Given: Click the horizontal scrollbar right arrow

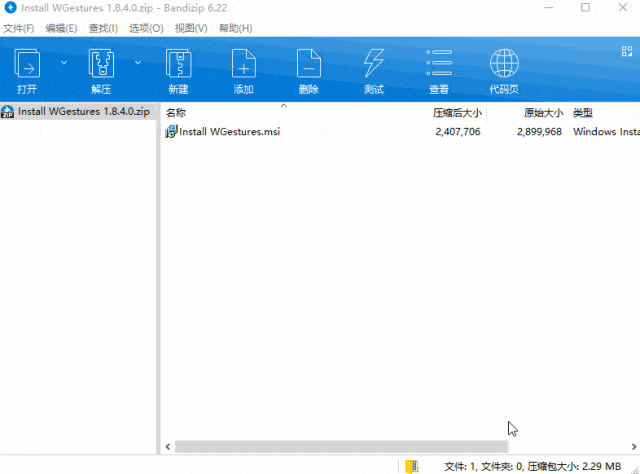Looking at the screenshot, I should [634, 447].
